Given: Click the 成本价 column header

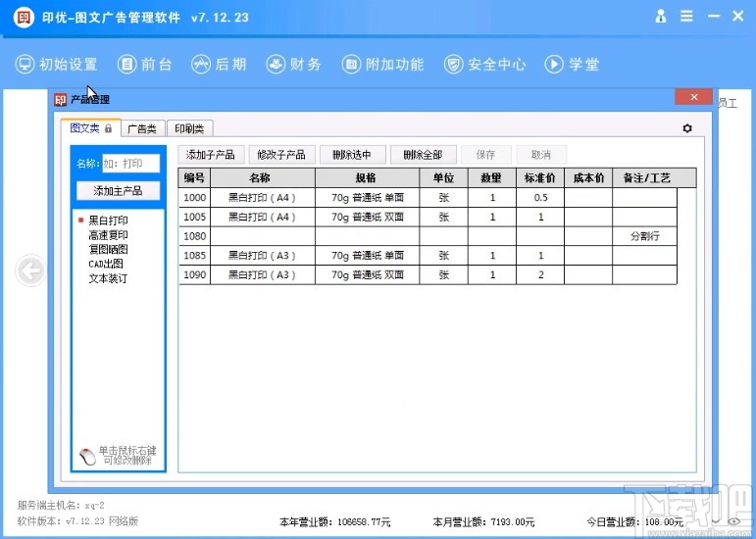Looking at the screenshot, I should (x=588, y=177).
